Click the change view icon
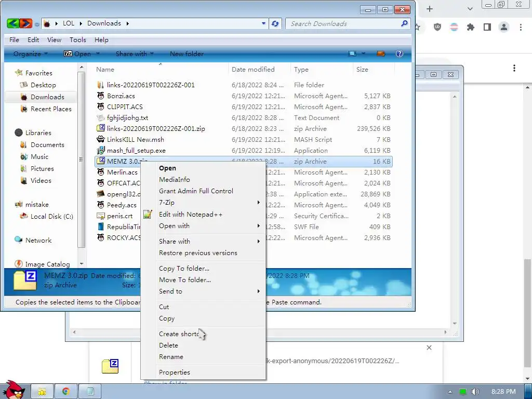 point(352,54)
